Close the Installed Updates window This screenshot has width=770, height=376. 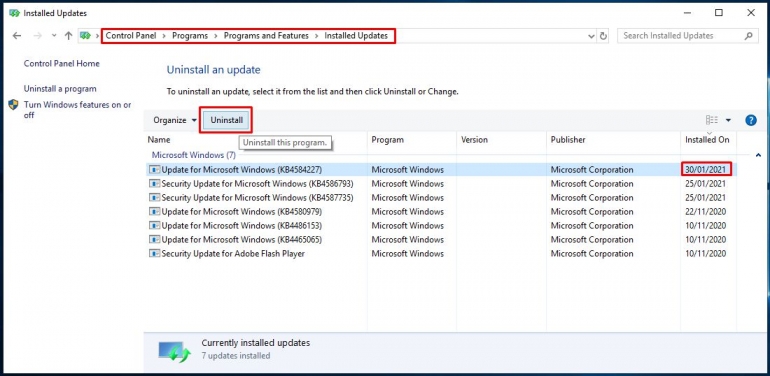[751, 13]
